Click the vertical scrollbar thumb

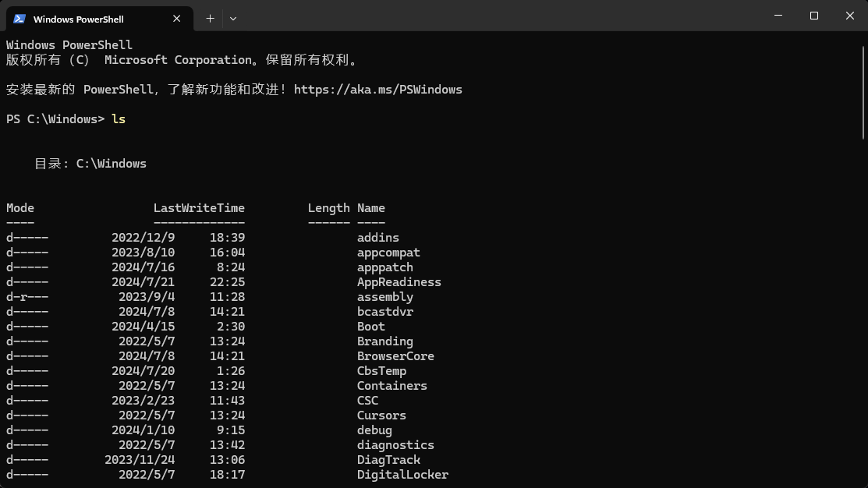[x=863, y=93]
